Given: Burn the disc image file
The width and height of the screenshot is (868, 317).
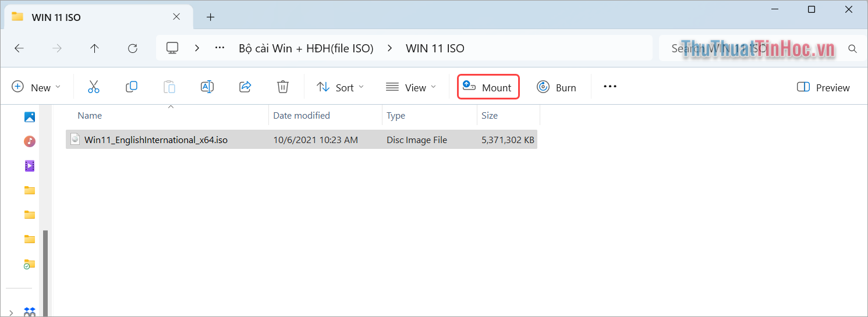Looking at the screenshot, I should (556, 87).
